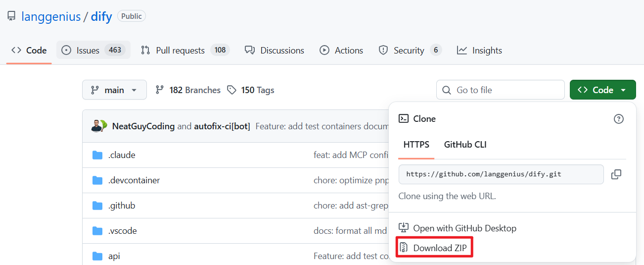The height and width of the screenshot is (265, 644).
Task: Click the ZIP file icon
Action: click(x=404, y=248)
